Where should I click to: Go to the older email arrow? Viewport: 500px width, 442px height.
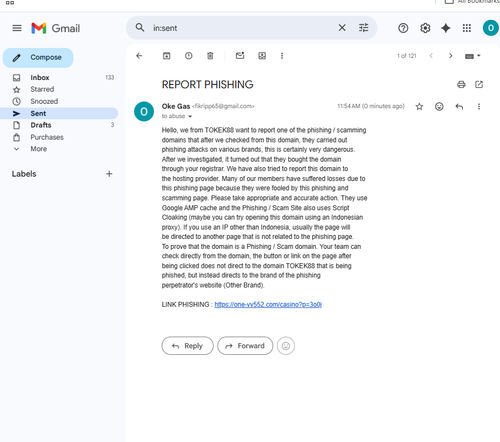[x=451, y=56]
